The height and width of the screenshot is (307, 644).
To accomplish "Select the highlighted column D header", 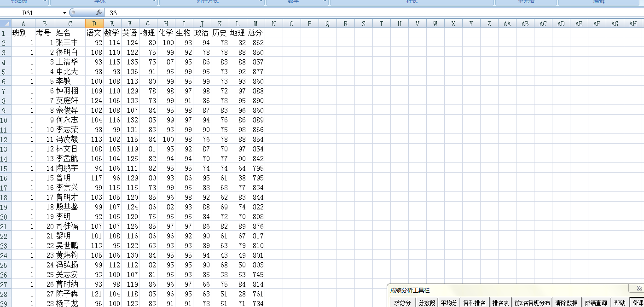I will coord(94,23).
